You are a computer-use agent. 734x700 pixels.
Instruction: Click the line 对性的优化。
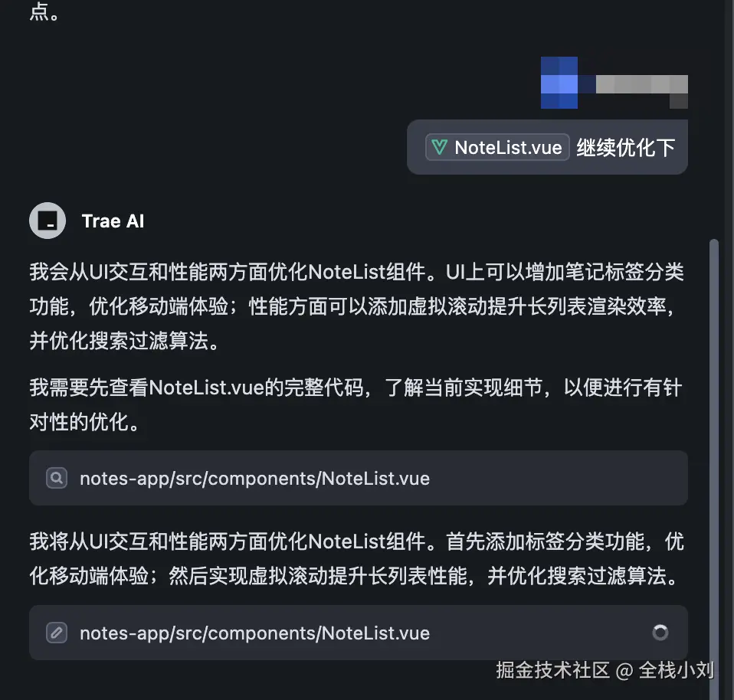[x=85, y=422]
